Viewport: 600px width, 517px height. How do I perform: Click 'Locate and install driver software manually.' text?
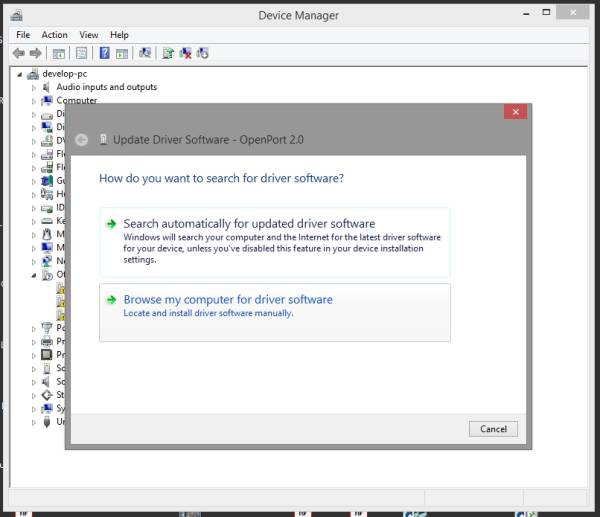coord(208,313)
